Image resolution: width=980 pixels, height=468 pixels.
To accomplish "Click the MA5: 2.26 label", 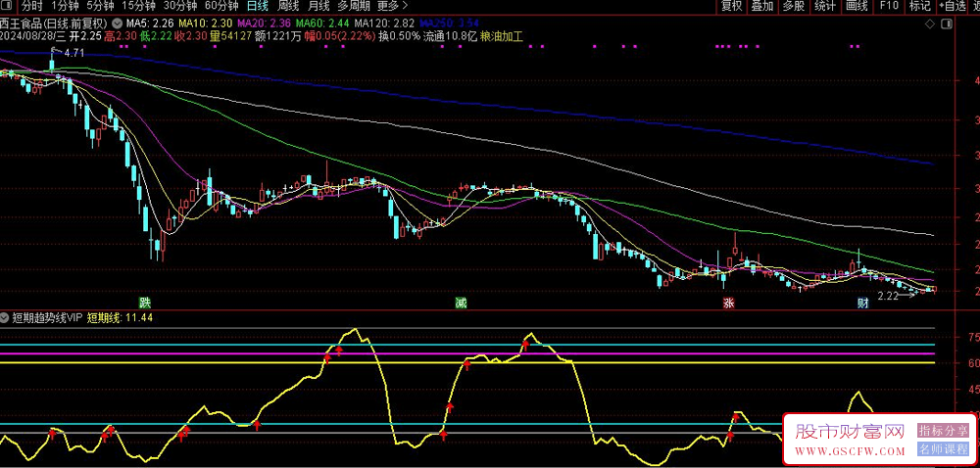I will tap(149, 23).
